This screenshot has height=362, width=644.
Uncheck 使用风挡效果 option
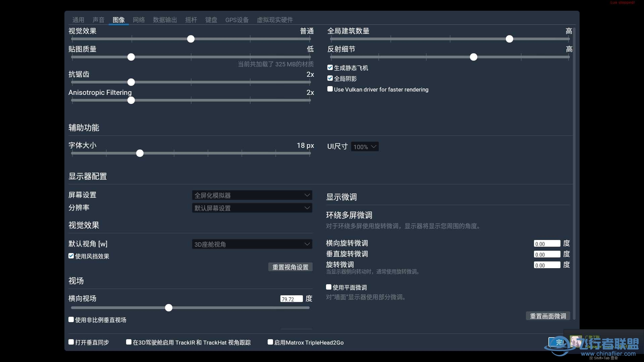(71, 256)
